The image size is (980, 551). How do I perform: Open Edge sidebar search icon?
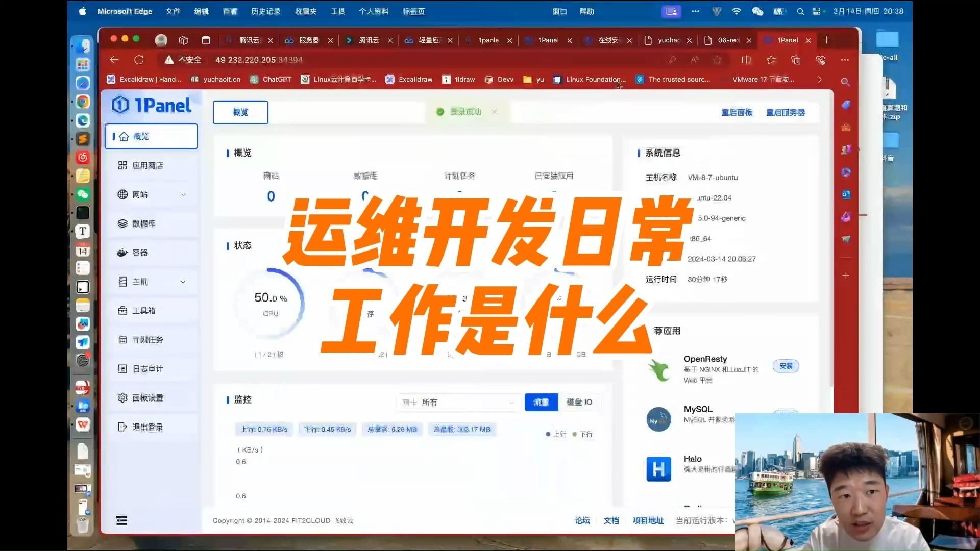[845, 82]
